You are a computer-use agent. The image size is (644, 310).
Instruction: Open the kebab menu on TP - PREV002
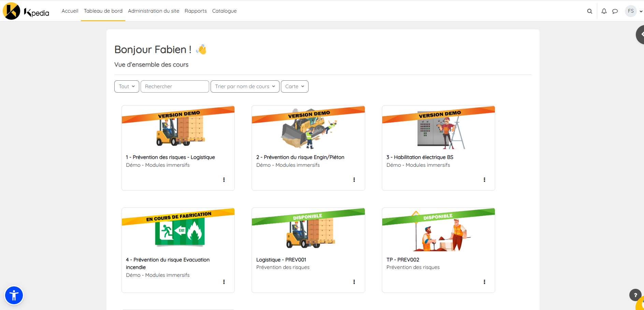tap(484, 282)
